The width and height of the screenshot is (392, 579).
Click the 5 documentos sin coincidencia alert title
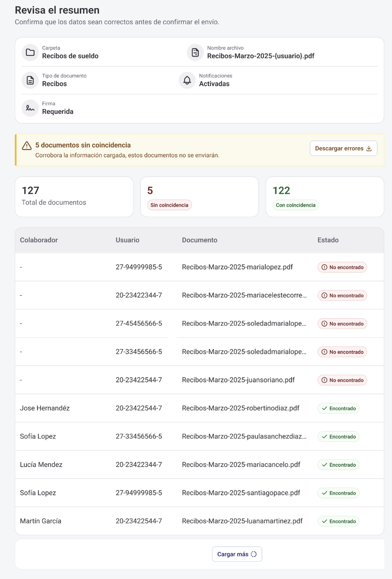click(83, 145)
